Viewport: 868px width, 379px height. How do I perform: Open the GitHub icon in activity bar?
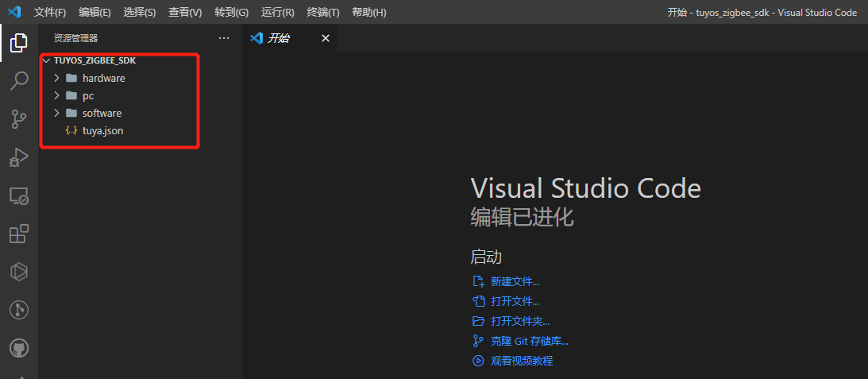19,349
